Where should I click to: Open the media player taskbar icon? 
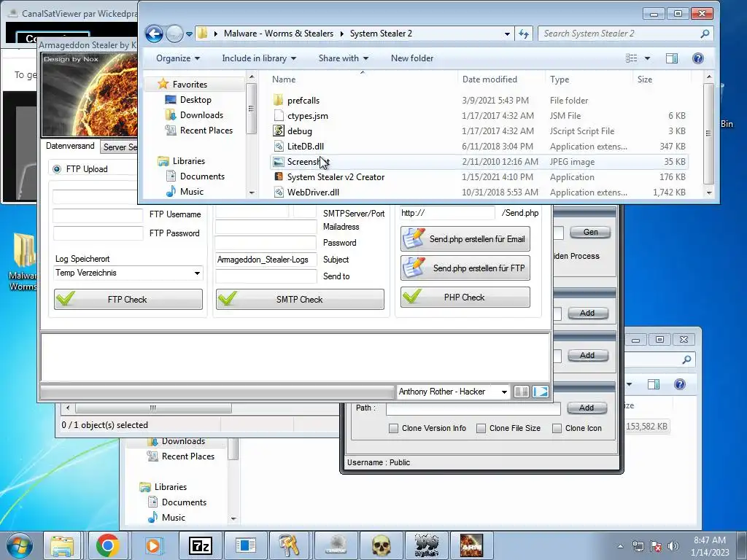pos(153,545)
